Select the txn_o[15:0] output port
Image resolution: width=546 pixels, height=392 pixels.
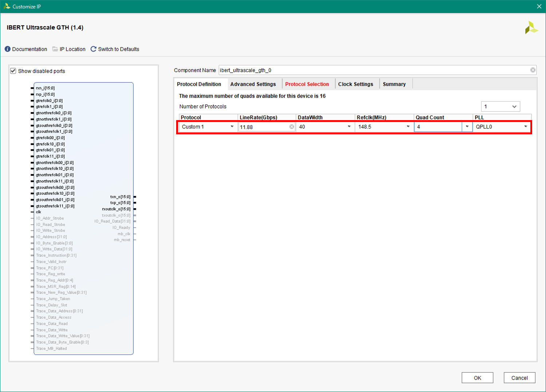click(120, 197)
